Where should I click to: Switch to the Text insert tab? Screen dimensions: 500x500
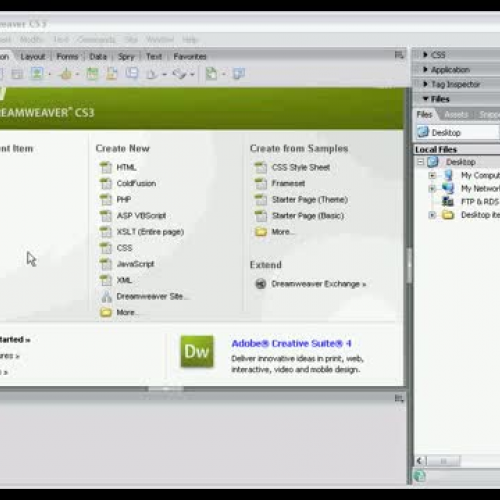154,57
